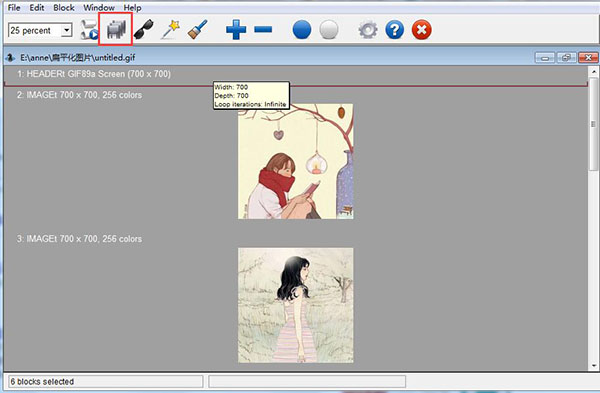Image resolution: width=600 pixels, height=393 pixels.
Task: Click the scroll down arrow
Action: tap(594, 365)
